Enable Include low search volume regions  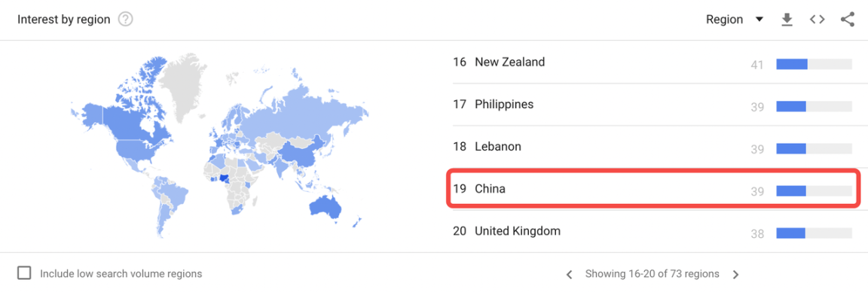[24, 273]
